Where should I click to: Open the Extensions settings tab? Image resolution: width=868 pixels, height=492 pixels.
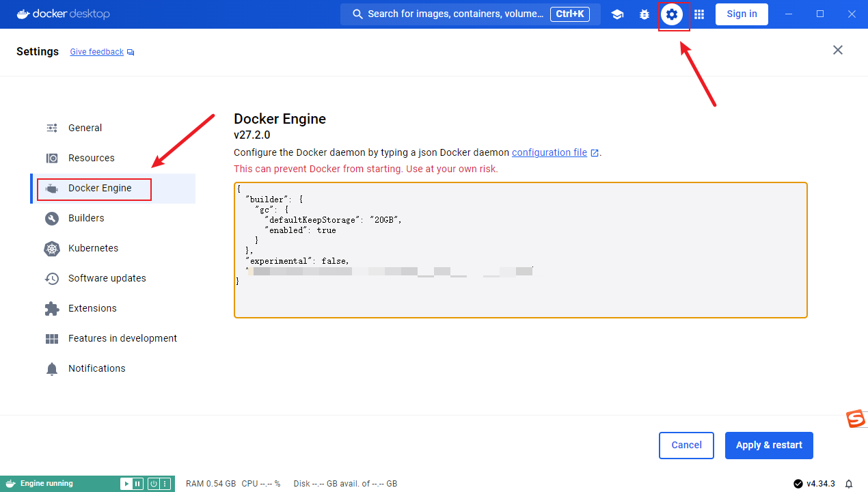point(113,308)
